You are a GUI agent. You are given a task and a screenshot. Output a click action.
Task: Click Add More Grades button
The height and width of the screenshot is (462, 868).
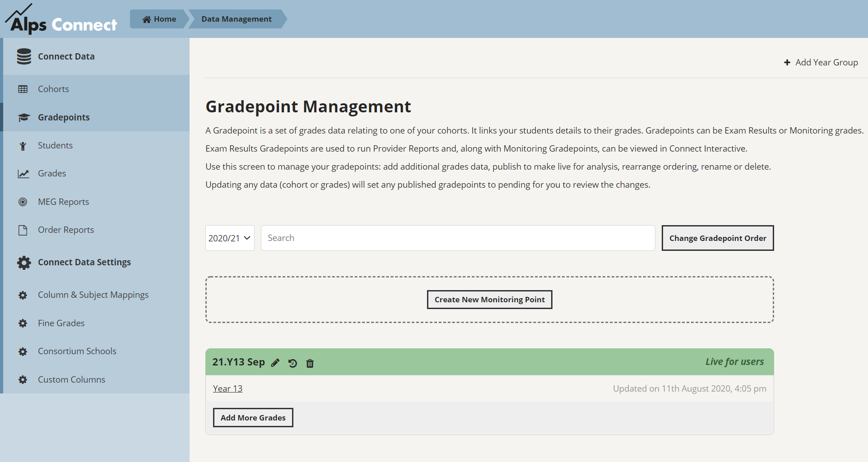(x=253, y=418)
